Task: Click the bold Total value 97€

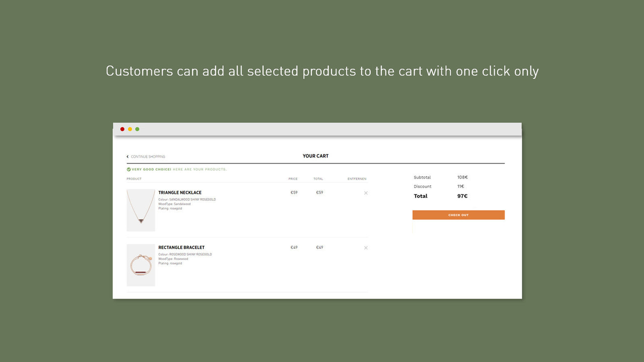Action: click(462, 196)
